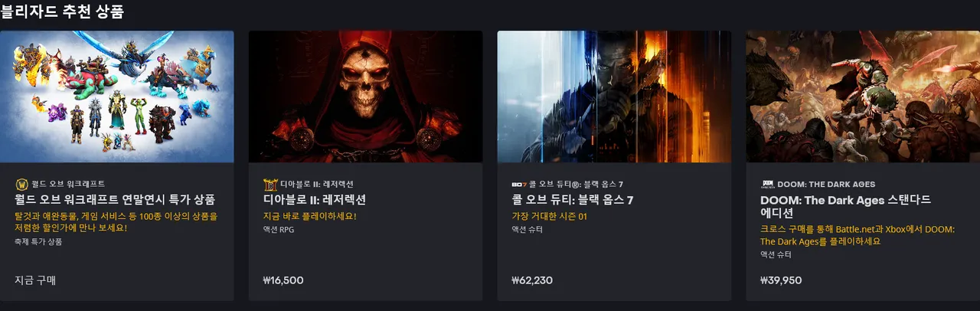Click the ₩62,230 price on Black Ops 7 card
The width and height of the screenshot is (980, 311).
coord(532,280)
